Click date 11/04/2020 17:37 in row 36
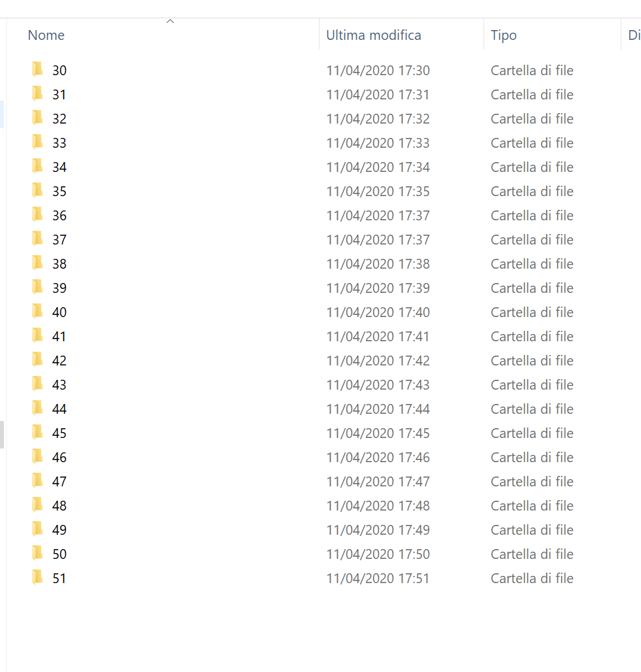Viewport: 641px width, 672px height. pos(378,215)
